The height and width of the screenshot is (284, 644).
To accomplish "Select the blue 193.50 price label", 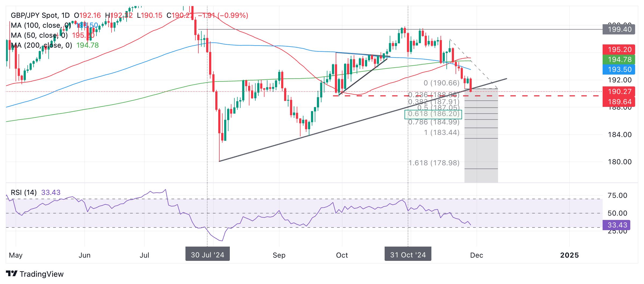I will (619, 69).
